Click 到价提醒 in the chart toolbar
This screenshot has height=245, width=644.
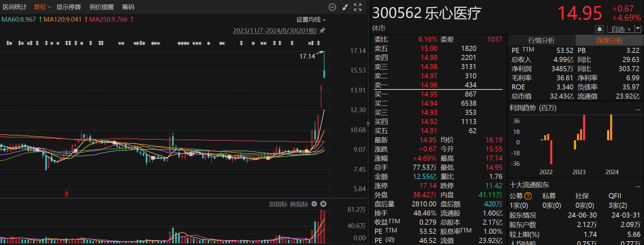(102, 7)
